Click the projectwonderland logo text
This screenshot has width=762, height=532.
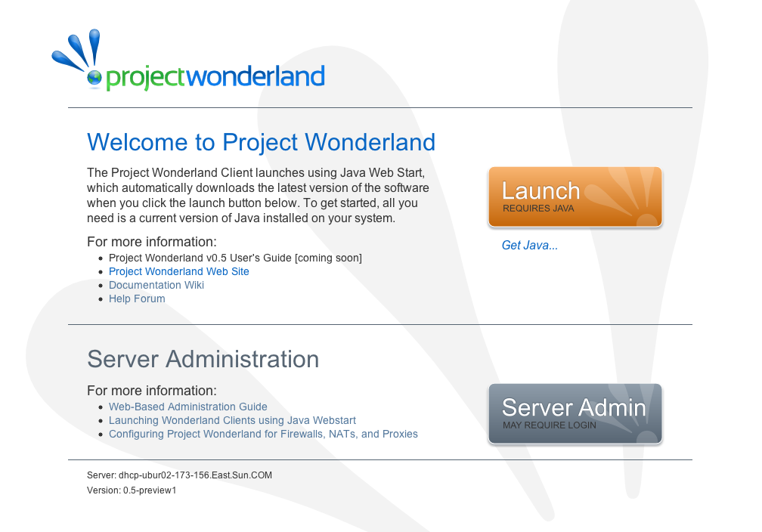click(x=215, y=76)
